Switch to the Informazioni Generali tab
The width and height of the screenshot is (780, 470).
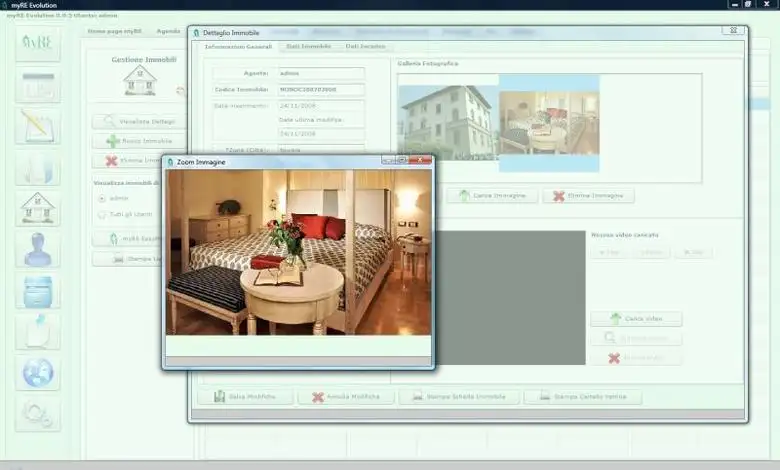tap(238, 46)
